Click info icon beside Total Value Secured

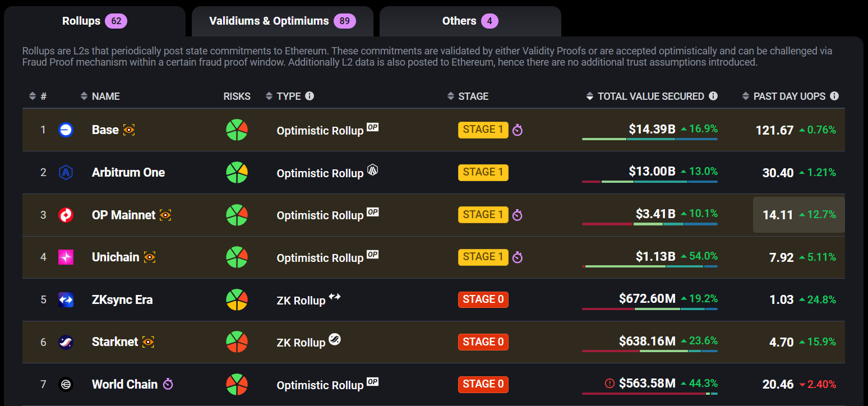tap(713, 96)
